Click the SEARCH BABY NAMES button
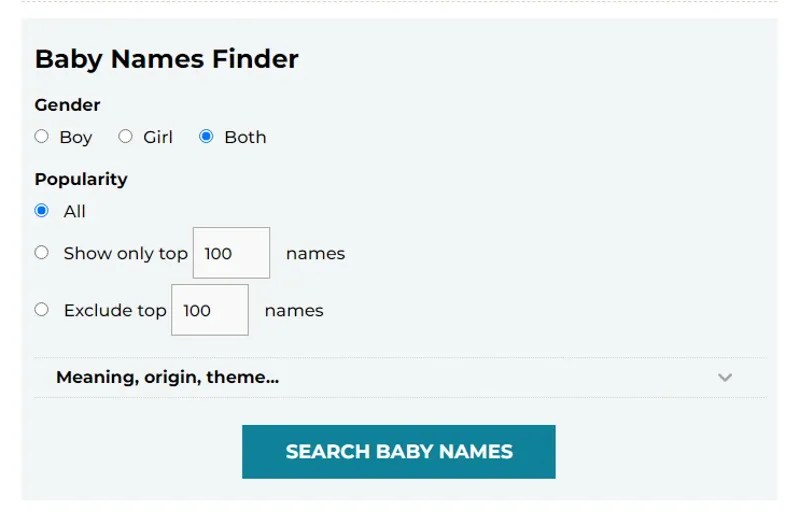Viewport: 800px width, 525px height. pos(399,452)
